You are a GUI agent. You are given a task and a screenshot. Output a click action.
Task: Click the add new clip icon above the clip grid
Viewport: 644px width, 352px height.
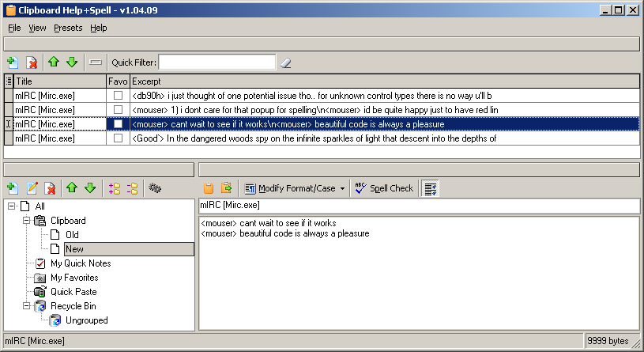coord(13,62)
